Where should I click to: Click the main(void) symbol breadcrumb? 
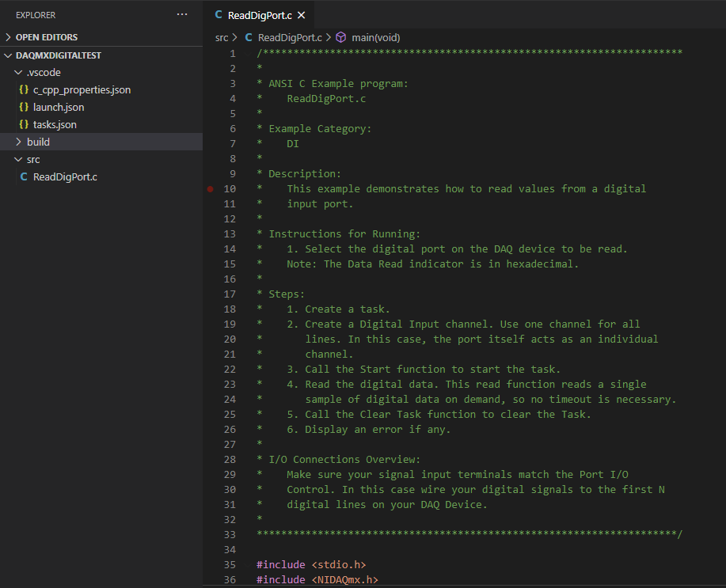375,37
